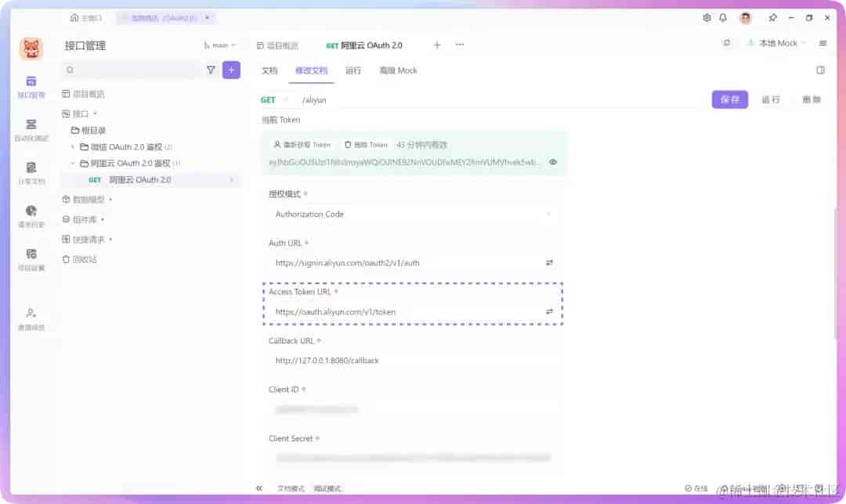The height and width of the screenshot is (504, 846).
Task: Click the Client ID input field
Action: (x=413, y=409)
